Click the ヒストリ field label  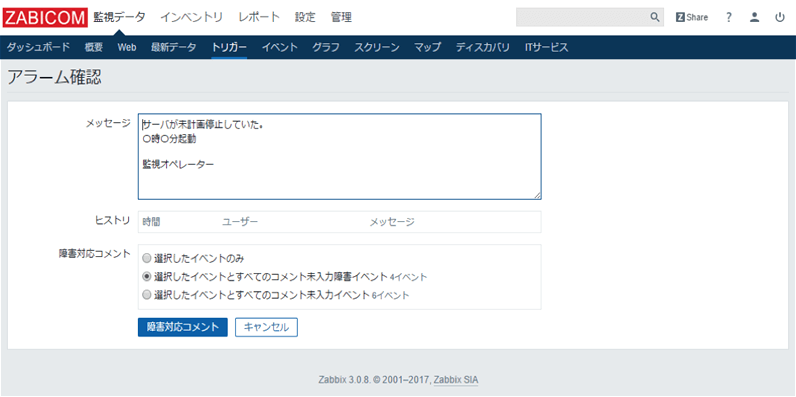[113, 219]
